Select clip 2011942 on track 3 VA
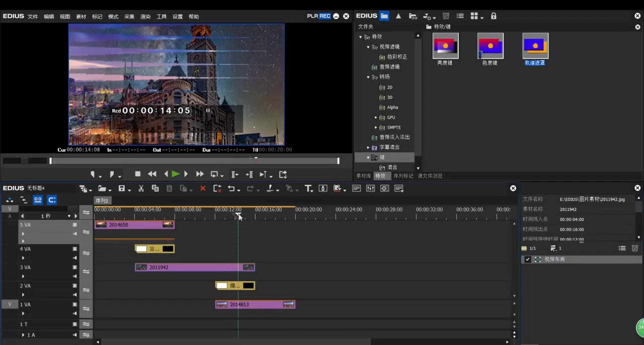 (x=195, y=267)
